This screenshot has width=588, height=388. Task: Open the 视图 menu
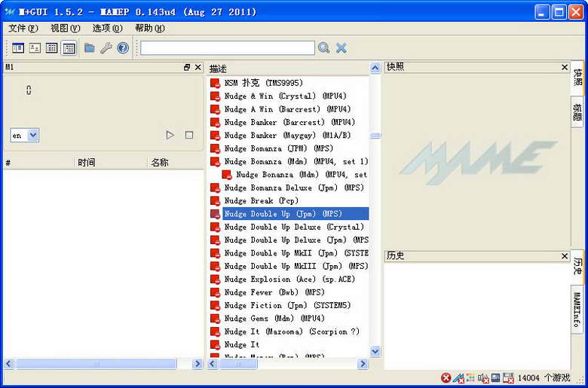click(x=65, y=29)
